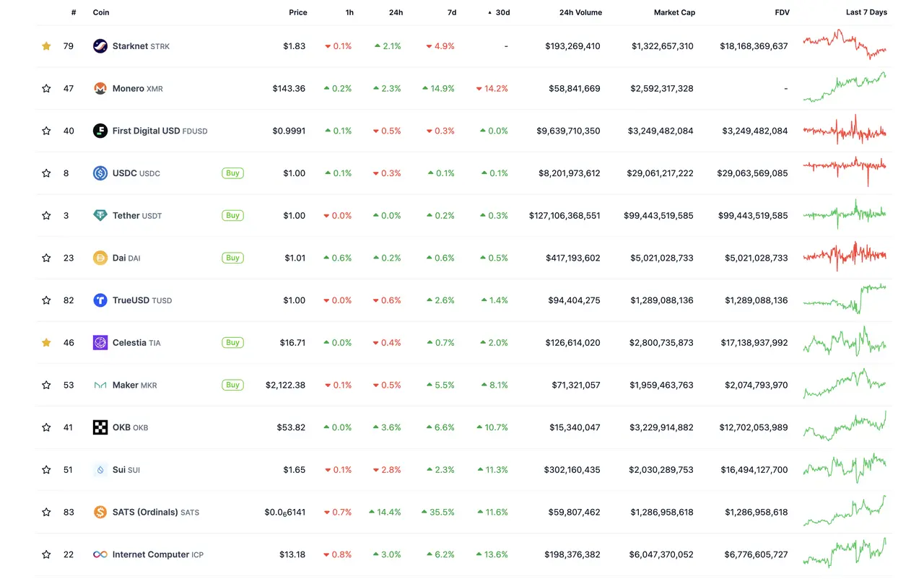The image size is (924, 579).
Task: Sort by Market Cap column header
Action: [674, 12]
